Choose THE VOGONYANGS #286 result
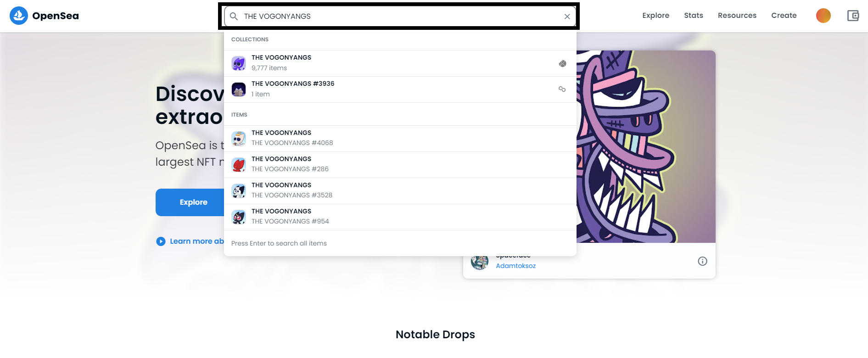Image resolution: width=868 pixels, height=358 pixels. (400, 165)
